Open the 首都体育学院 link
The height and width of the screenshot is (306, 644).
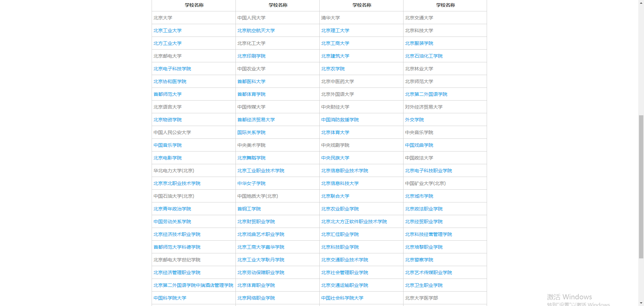pyautogui.click(x=251, y=94)
